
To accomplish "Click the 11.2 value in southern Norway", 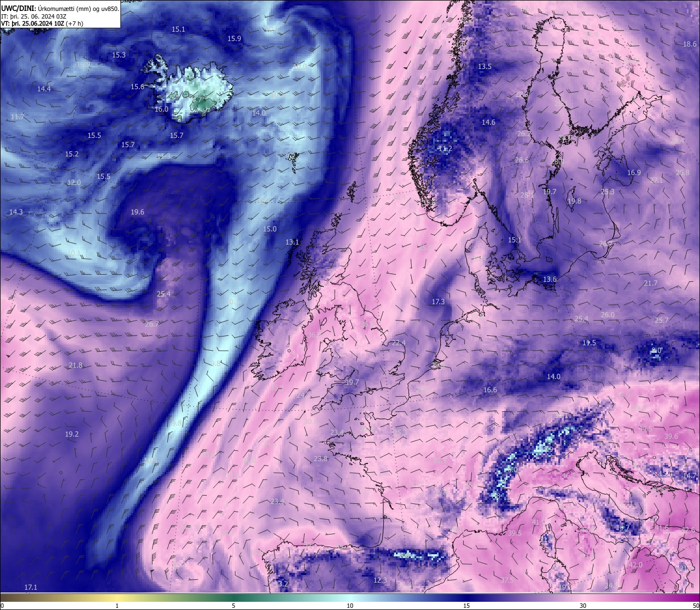I will pyautogui.click(x=445, y=148).
